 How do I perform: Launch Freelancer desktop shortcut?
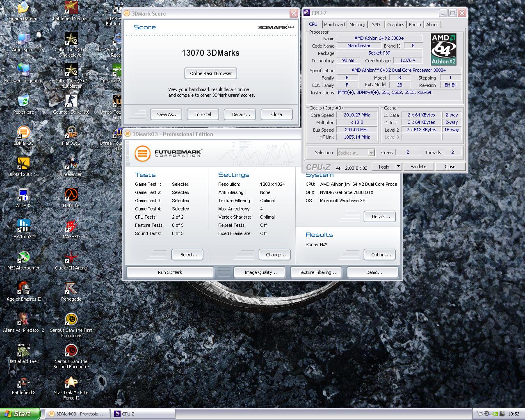click(x=71, y=167)
